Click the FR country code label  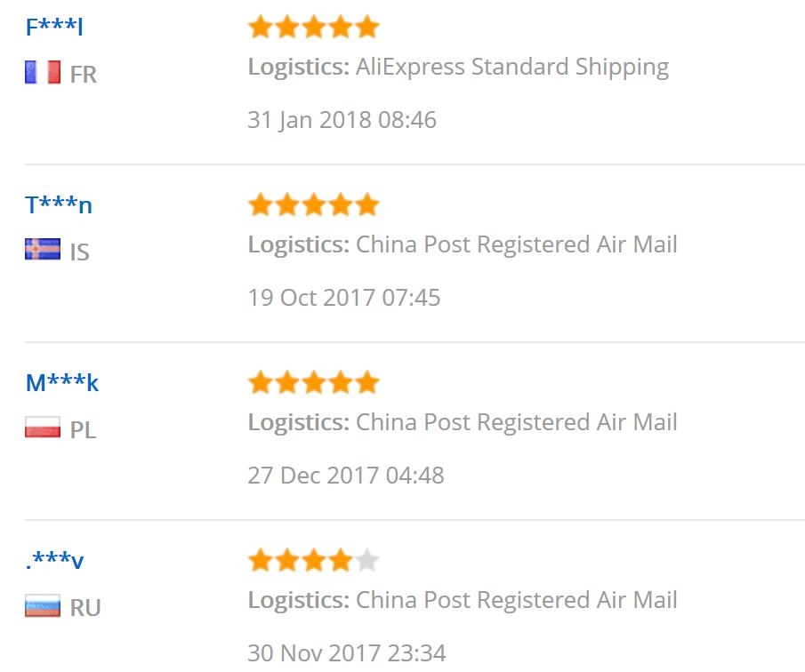[84, 75]
